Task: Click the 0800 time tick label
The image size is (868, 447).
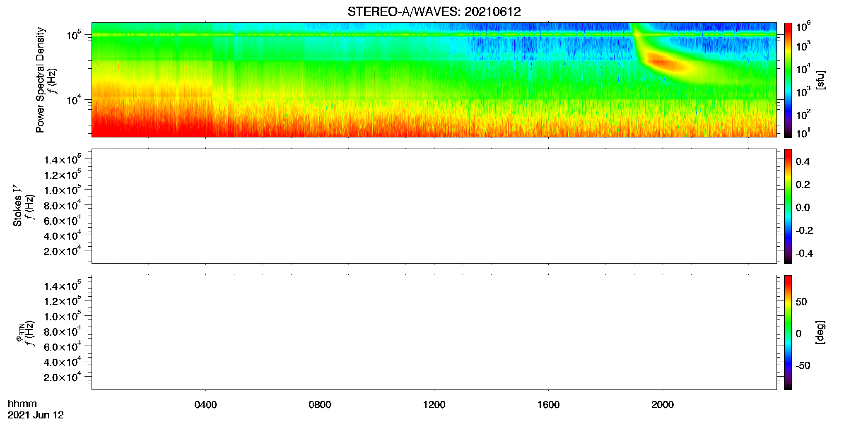Action: coord(320,405)
